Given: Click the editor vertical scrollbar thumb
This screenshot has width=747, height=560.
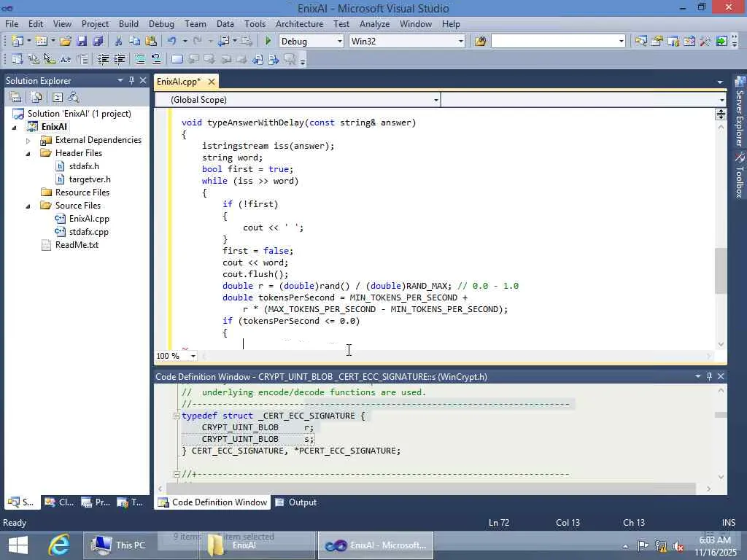Looking at the screenshot, I should pos(720,271).
